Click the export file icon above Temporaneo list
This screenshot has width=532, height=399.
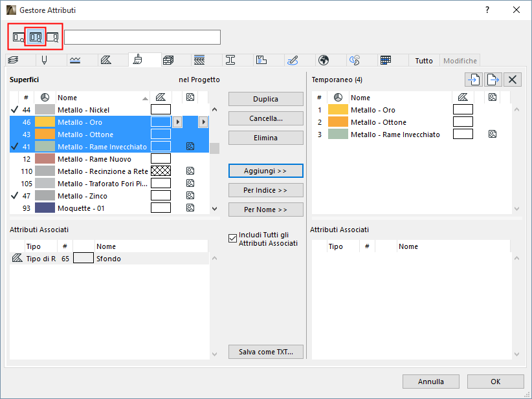click(493, 80)
